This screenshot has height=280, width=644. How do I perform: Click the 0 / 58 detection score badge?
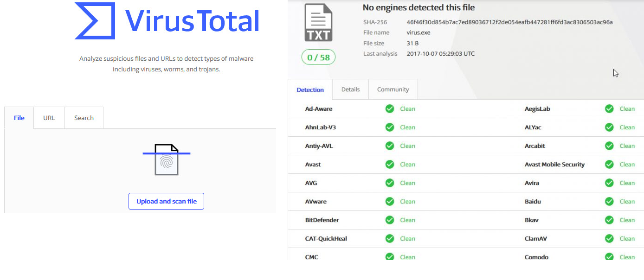pos(318,57)
